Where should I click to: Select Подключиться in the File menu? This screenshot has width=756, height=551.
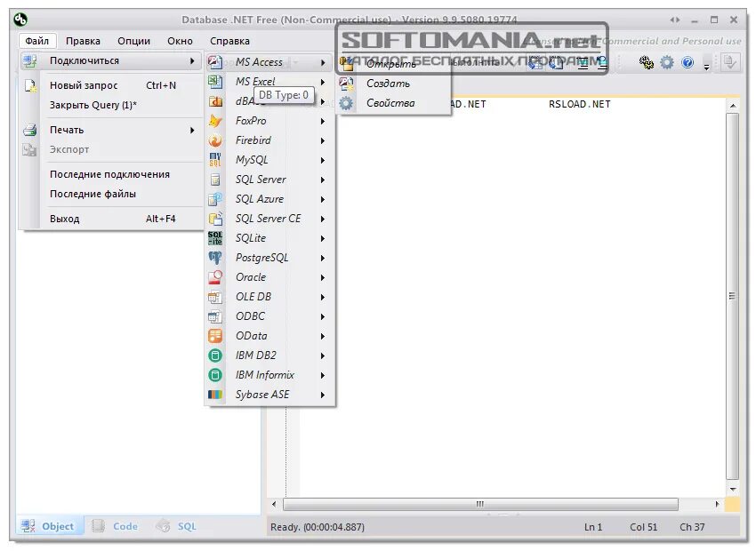[x=111, y=61]
